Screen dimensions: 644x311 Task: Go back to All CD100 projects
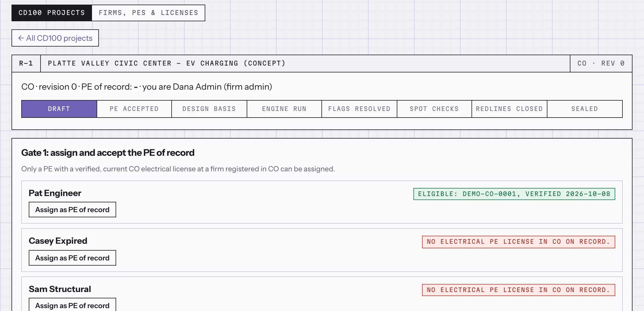tap(55, 38)
